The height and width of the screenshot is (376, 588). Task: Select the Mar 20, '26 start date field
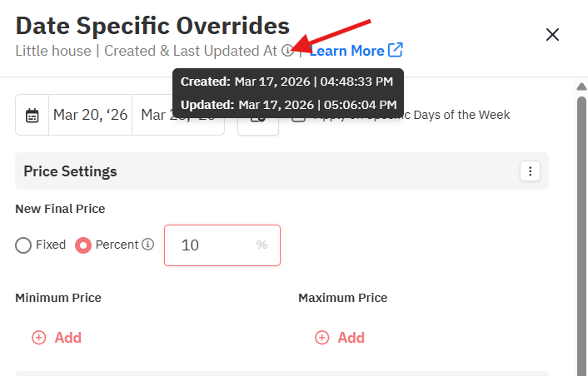(90, 115)
